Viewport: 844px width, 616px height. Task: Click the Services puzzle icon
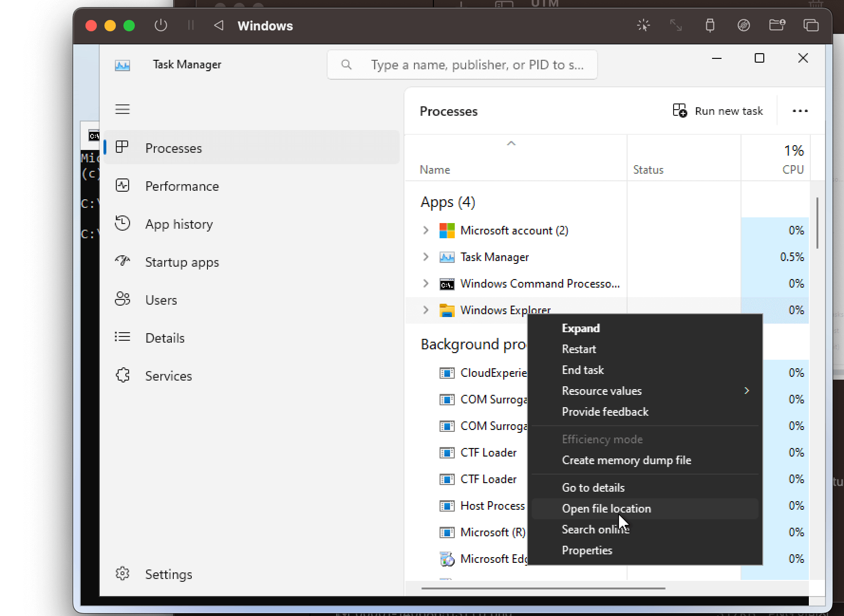pyautogui.click(x=122, y=375)
